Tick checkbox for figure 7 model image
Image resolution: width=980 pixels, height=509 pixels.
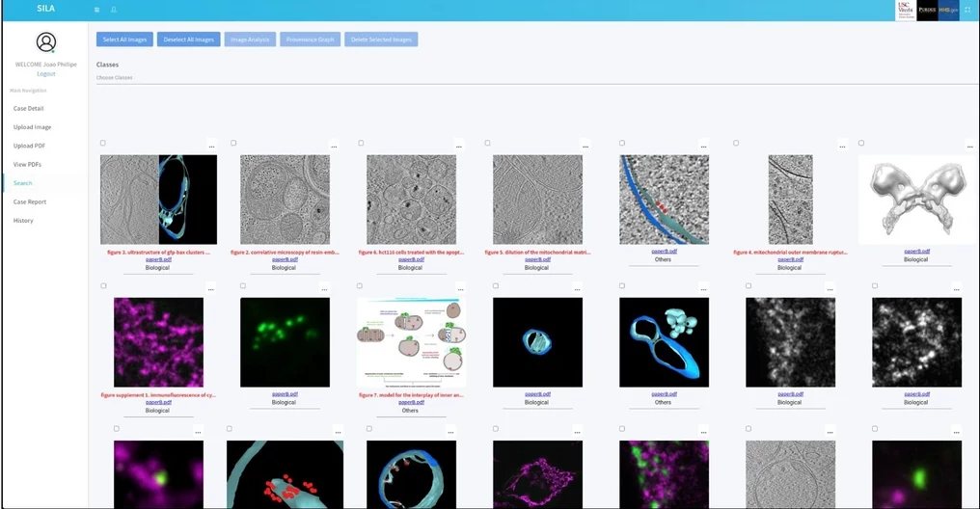[x=360, y=286]
